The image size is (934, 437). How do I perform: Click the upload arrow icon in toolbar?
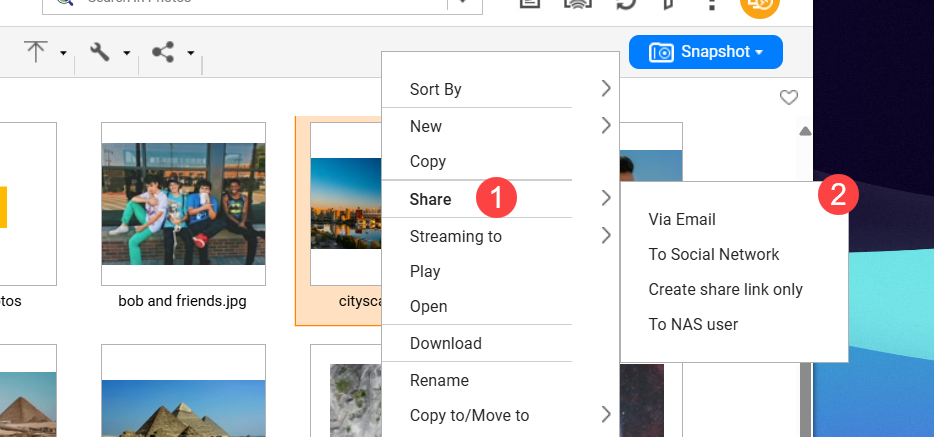point(36,52)
